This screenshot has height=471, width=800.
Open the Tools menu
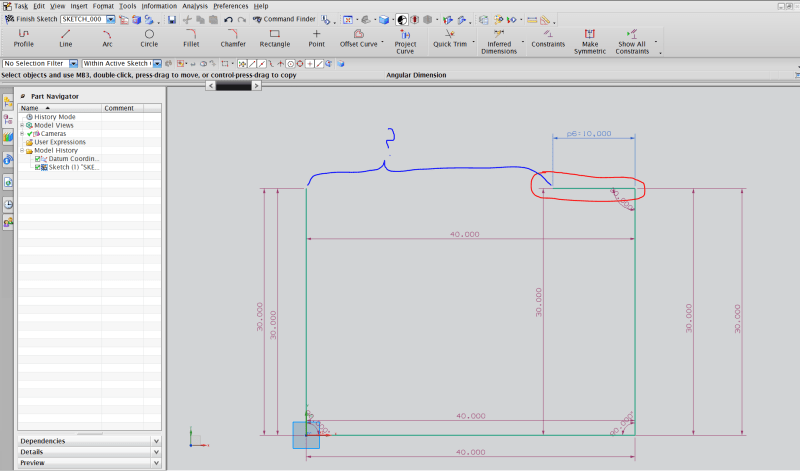click(x=128, y=6)
